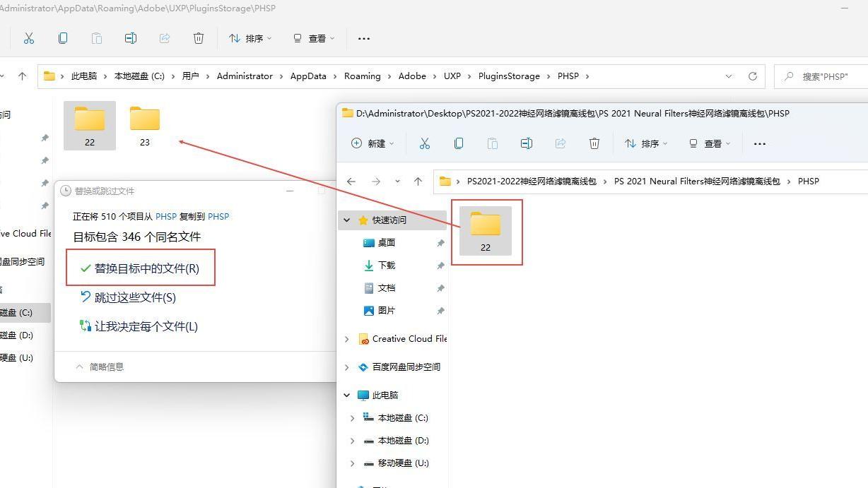Expand 本地磁盘 (D:) in front navigation pane
This screenshot has height=488, width=868.
pyautogui.click(x=353, y=441)
